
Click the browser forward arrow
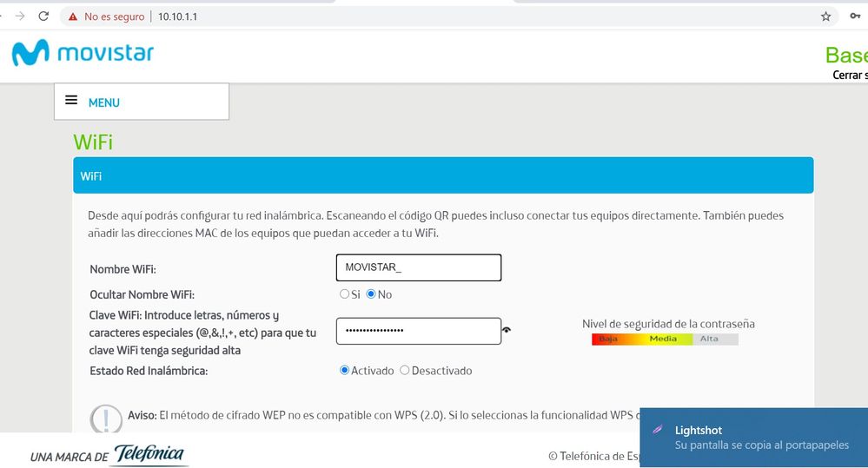click(20, 16)
